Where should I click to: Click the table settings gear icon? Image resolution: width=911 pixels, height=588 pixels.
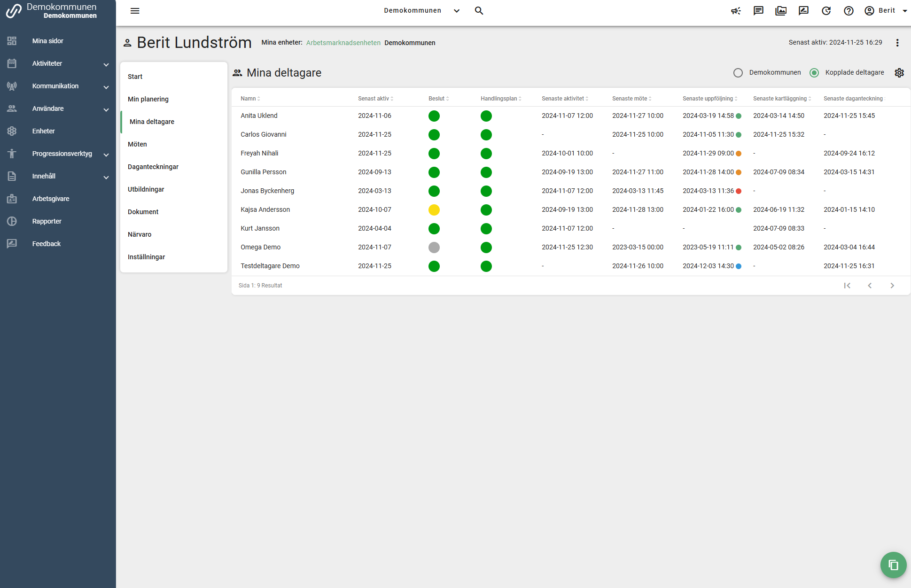(x=899, y=73)
